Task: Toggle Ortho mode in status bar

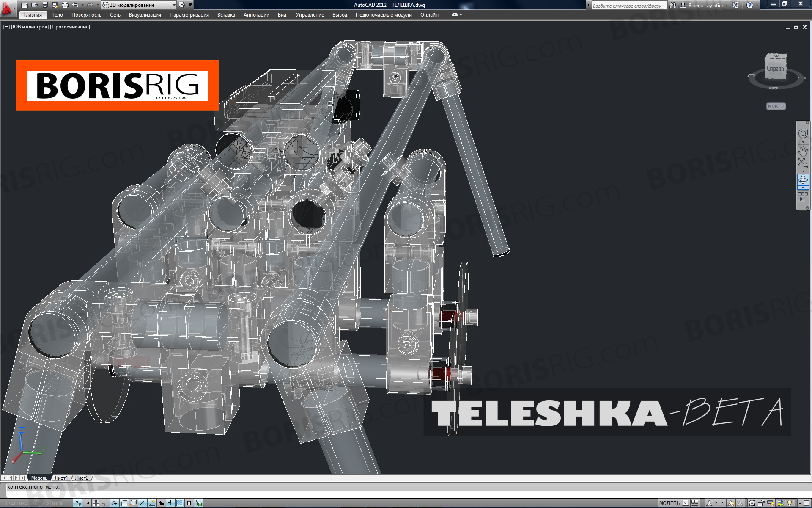Action: point(105,503)
